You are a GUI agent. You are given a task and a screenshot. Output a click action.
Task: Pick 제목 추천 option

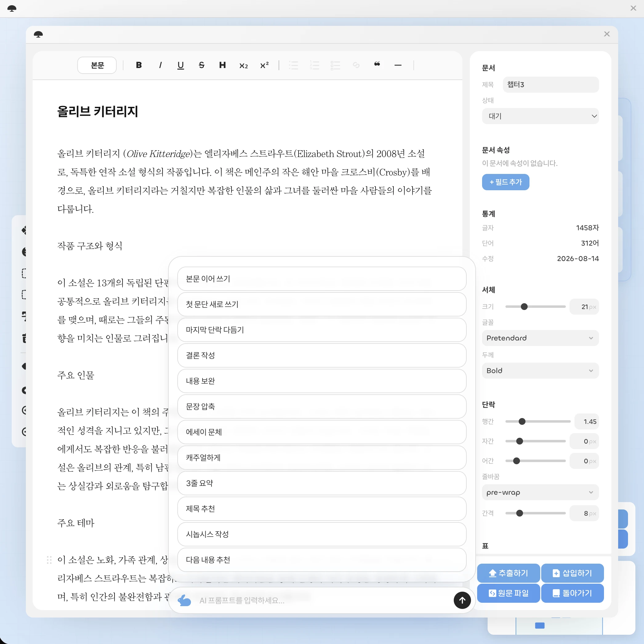(322, 509)
